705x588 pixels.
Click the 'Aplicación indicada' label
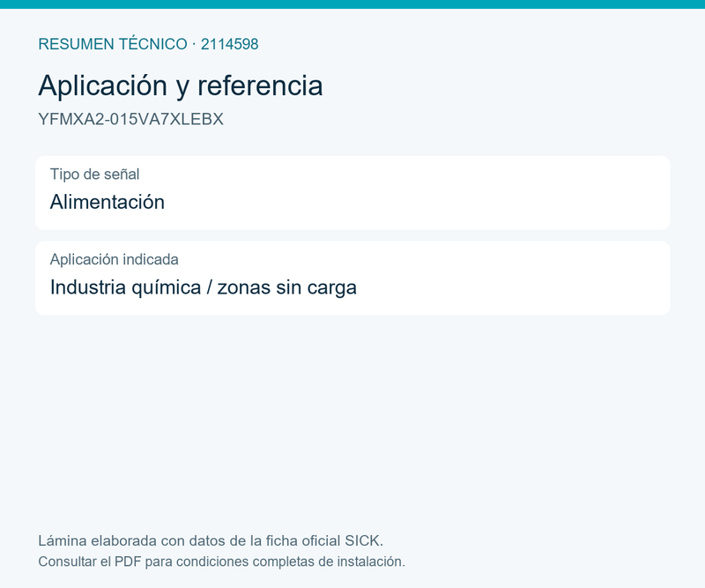tap(115, 259)
